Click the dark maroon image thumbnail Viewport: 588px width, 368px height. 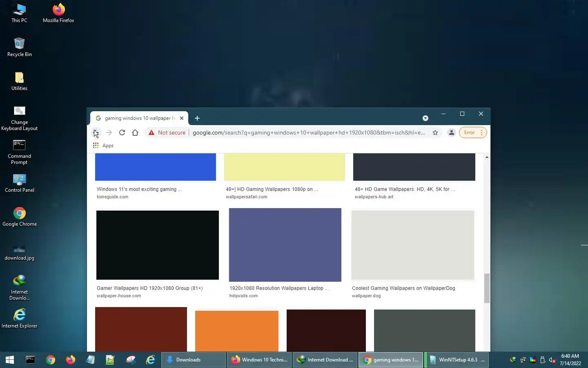pos(326,330)
